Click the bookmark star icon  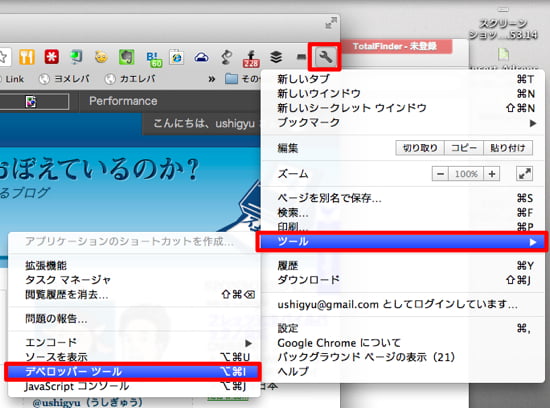point(3,57)
